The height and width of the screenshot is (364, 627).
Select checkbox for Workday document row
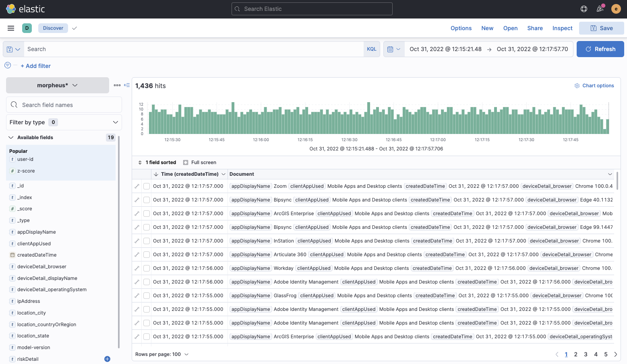[x=147, y=268]
